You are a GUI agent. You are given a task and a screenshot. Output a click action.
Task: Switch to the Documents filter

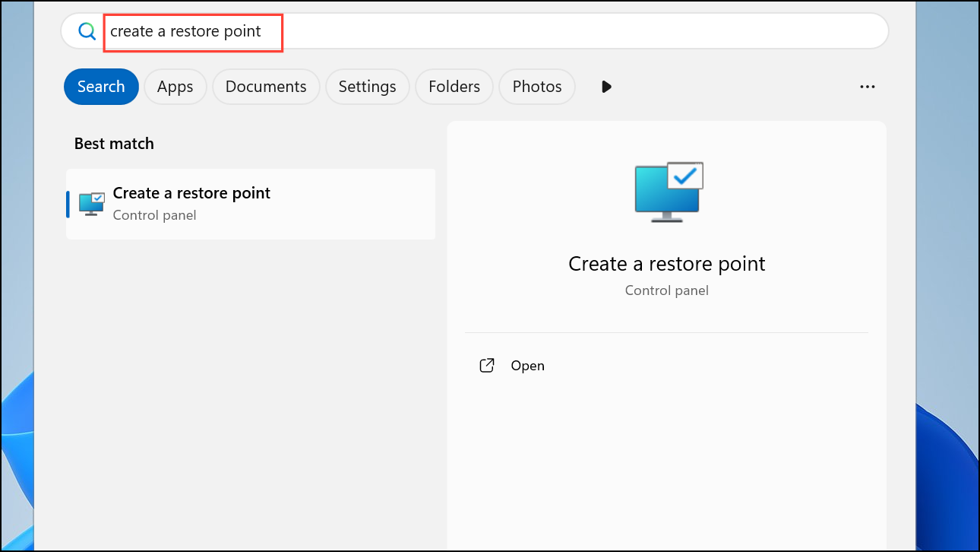click(266, 87)
